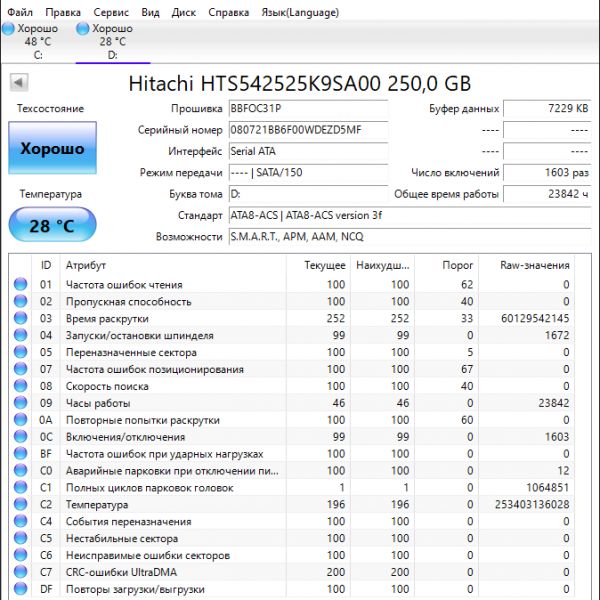Image resolution: width=600 pixels, height=600 pixels.
Task: Select the Часы работы attribute name
Action: tap(98, 403)
